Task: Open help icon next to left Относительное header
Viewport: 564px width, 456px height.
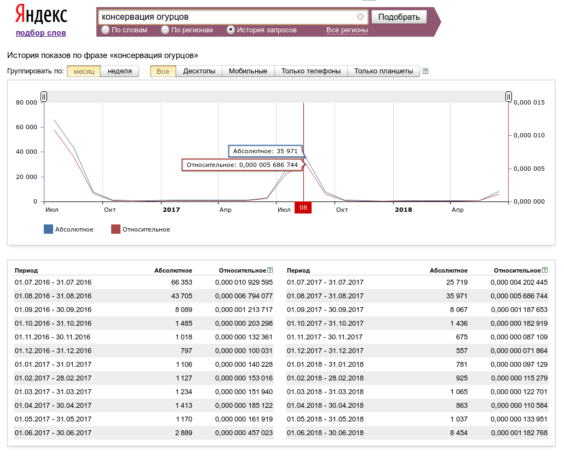Action: coord(270,270)
